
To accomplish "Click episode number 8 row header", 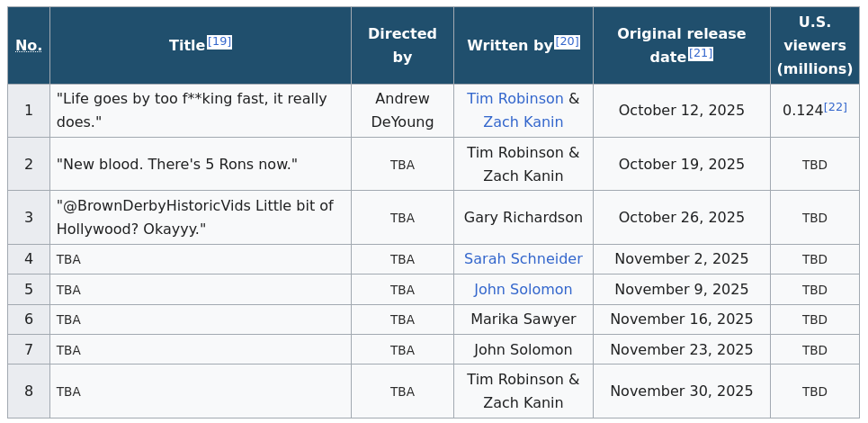I will [x=29, y=391].
